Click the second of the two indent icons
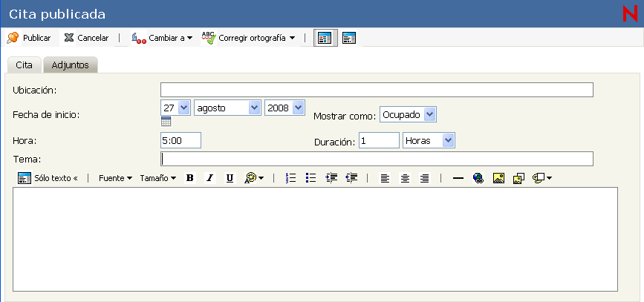The width and height of the screenshot is (644, 302). [351, 177]
